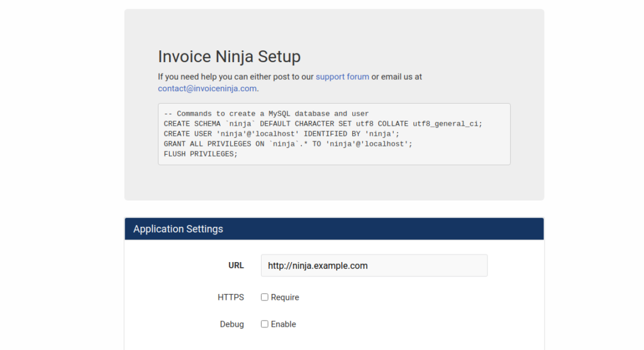Focus the URL input field
This screenshot has width=644, height=350.
coord(374,265)
